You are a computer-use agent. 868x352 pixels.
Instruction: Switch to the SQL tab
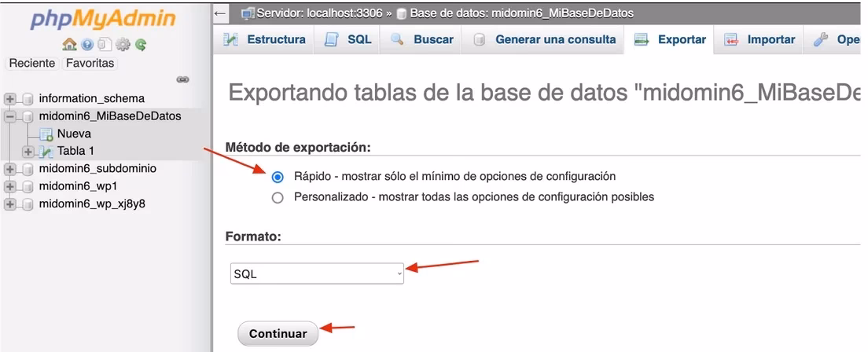(347, 40)
